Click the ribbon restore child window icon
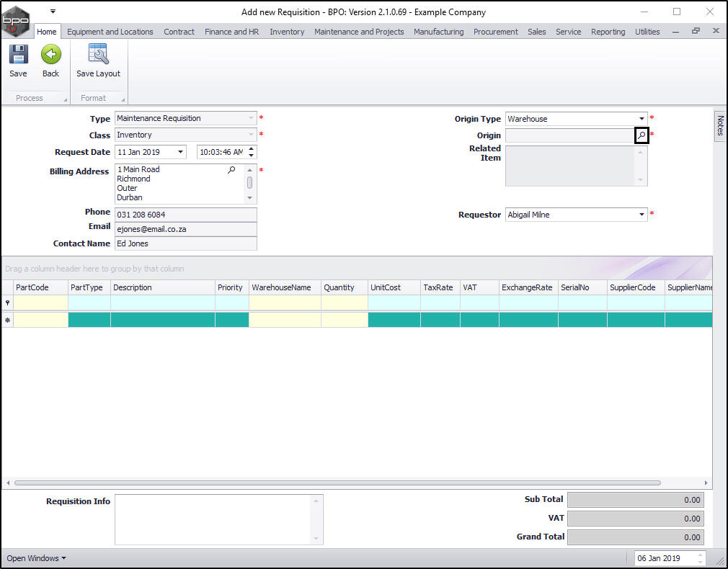 pos(696,31)
